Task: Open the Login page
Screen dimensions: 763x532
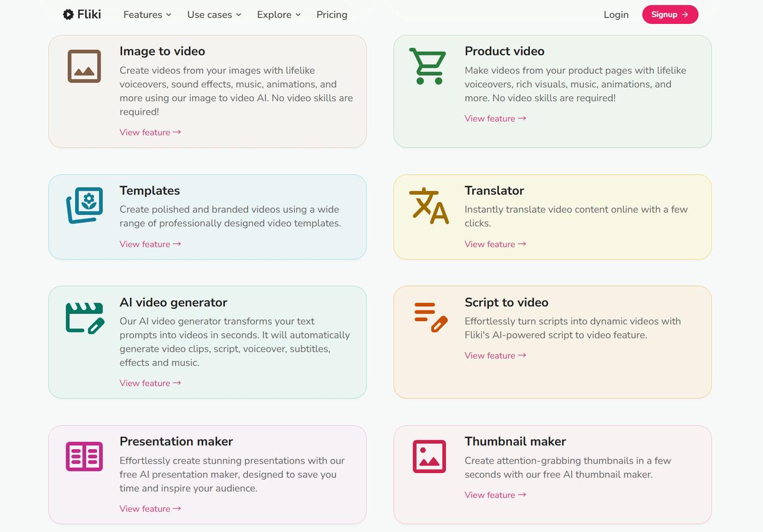Action: 616,14
